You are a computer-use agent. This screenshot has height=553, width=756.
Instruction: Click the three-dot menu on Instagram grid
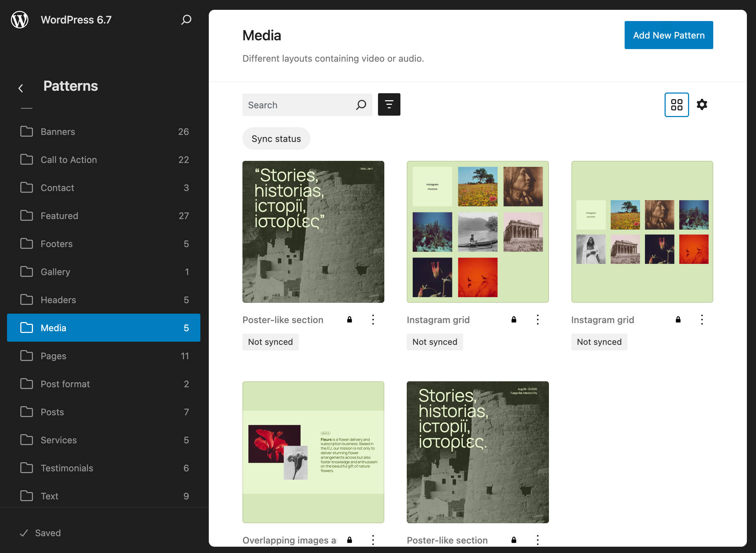pos(538,319)
